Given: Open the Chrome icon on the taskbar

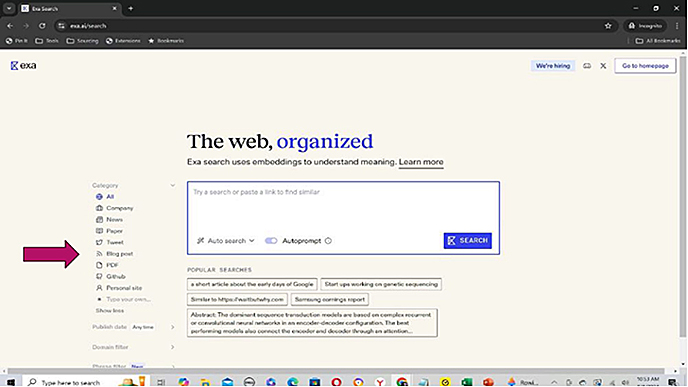Looking at the screenshot, I should click(401, 382).
